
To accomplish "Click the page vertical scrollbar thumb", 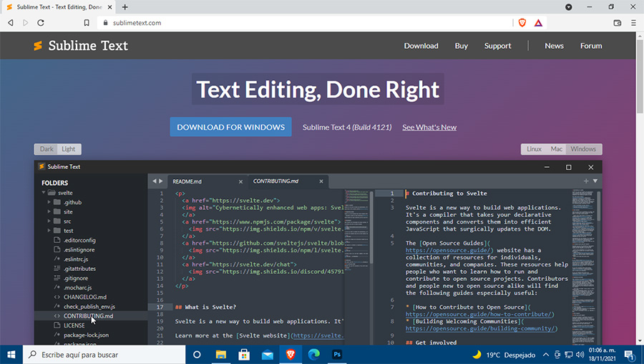I will pos(640,76).
